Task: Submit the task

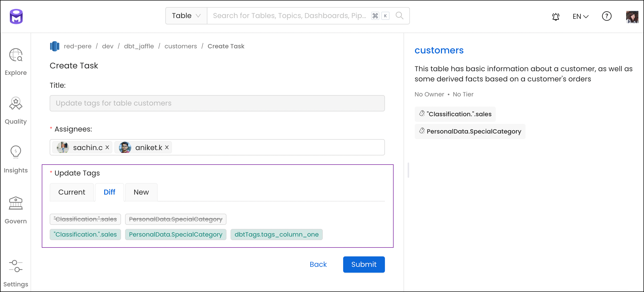Action: pos(364,265)
